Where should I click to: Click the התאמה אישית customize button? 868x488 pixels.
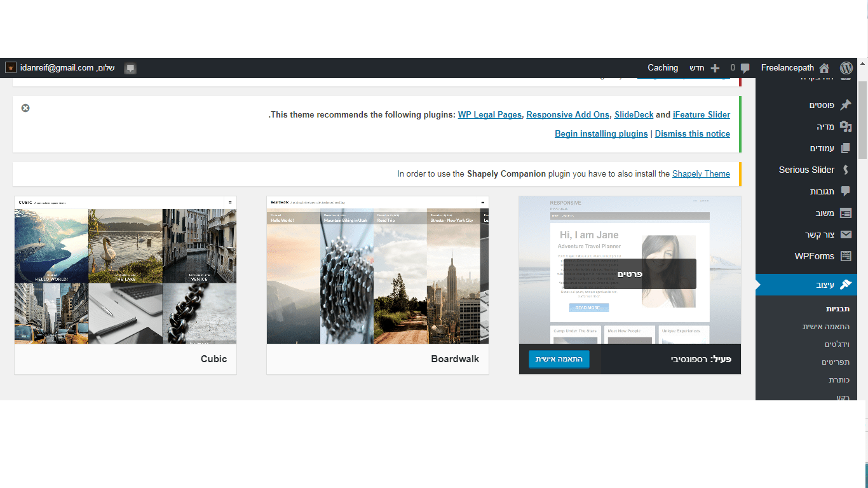(x=559, y=359)
